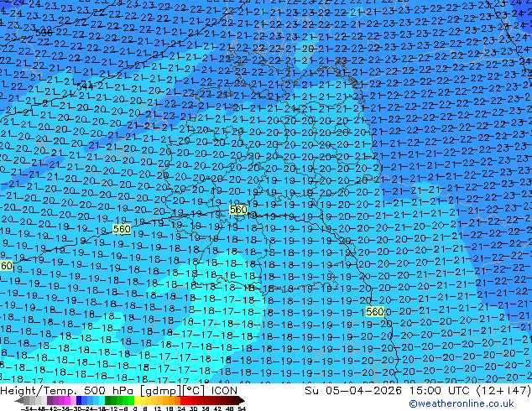Viewport: 532px width, 411px height.
Task: Select the bright yellow swatch at legend value 0
Action: click(137, 400)
